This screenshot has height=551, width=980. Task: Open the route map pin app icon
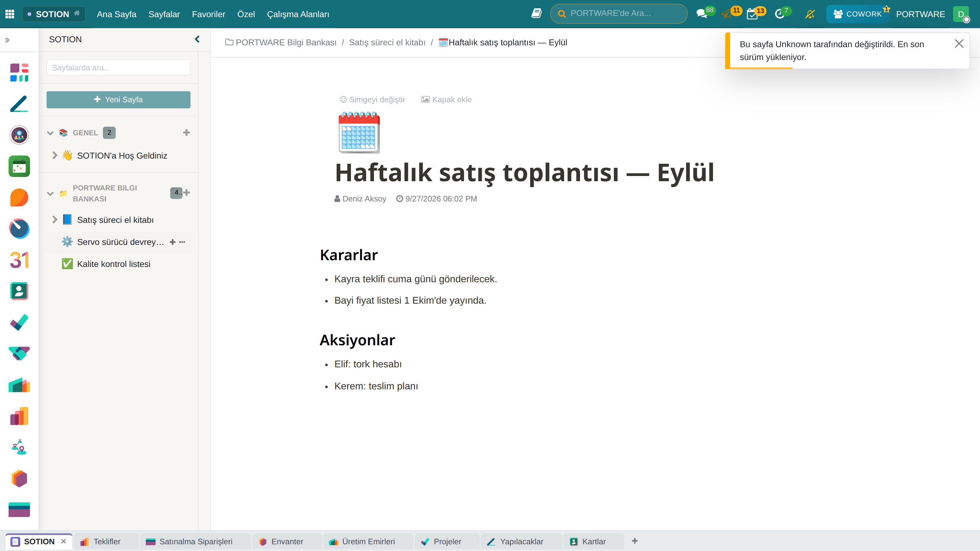click(x=19, y=447)
